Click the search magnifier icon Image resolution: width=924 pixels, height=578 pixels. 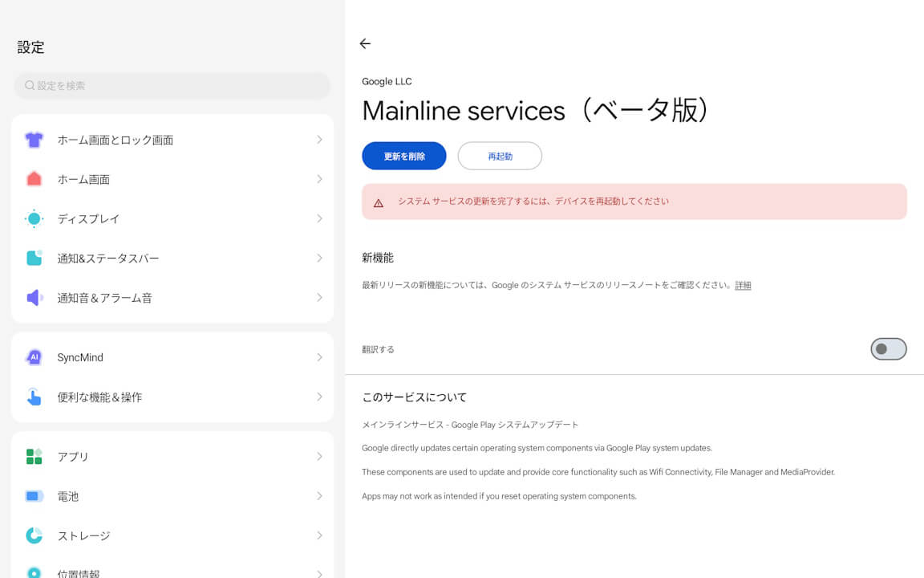pyautogui.click(x=30, y=86)
